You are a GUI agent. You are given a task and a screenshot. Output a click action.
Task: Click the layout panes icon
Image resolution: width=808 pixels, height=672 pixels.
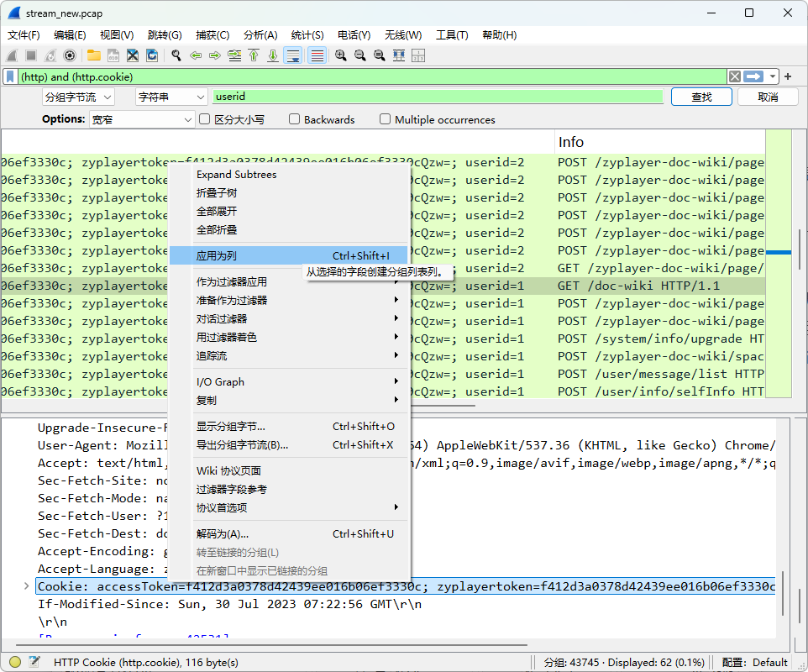coord(418,55)
